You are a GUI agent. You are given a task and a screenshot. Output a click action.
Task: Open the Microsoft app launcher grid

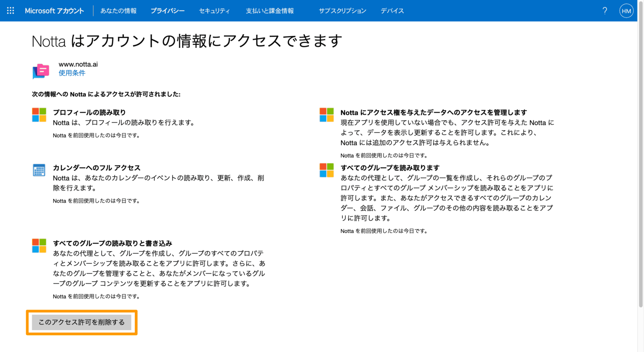click(x=11, y=11)
